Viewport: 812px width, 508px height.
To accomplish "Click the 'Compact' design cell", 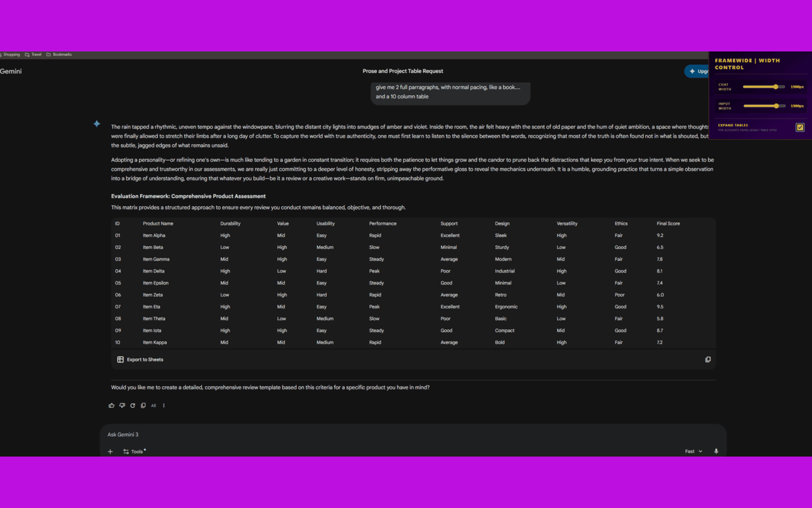I will pos(505,330).
